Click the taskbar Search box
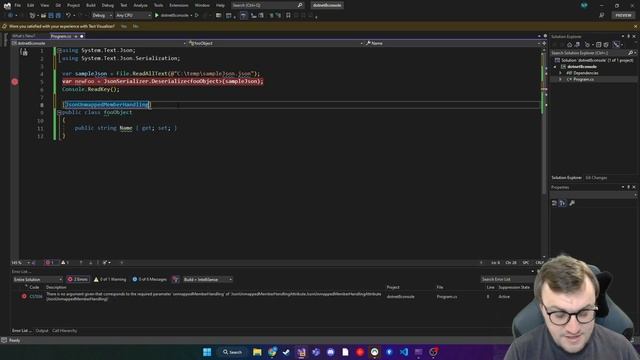Image resolution: width=640 pixels, height=360 pixels. click(232, 352)
